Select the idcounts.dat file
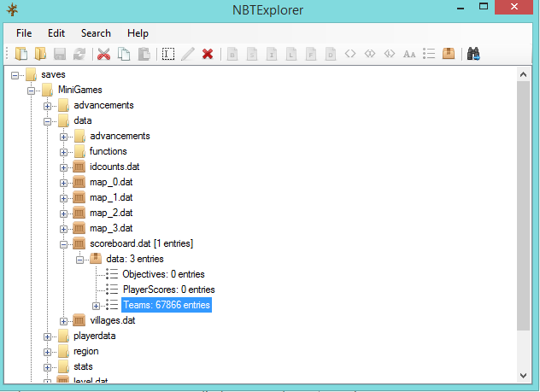540x392 pixels. pos(114,167)
